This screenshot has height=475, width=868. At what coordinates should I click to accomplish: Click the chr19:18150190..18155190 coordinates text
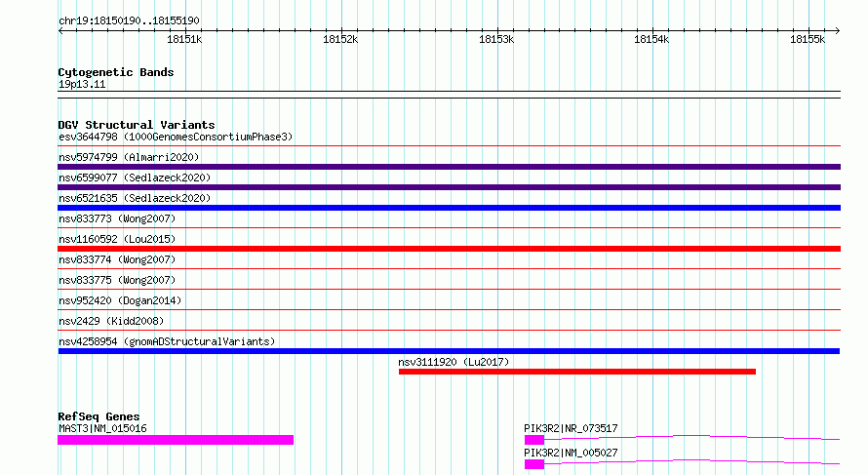129,20
